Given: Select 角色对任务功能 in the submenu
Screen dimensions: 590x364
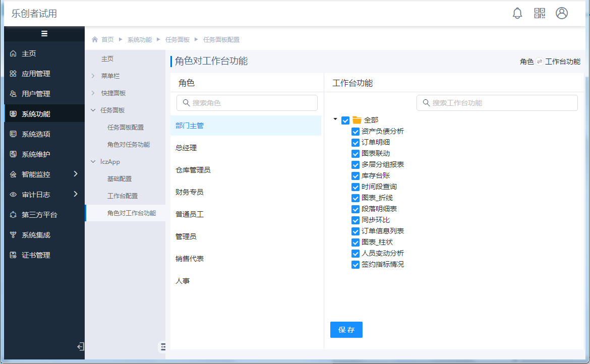Looking at the screenshot, I should click(x=129, y=145).
